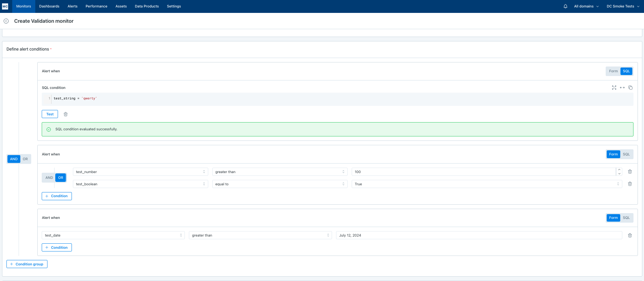This screenshot has height=281, width=644.
Task: Open the notifications bell
Action: click(x=565, y=6)
